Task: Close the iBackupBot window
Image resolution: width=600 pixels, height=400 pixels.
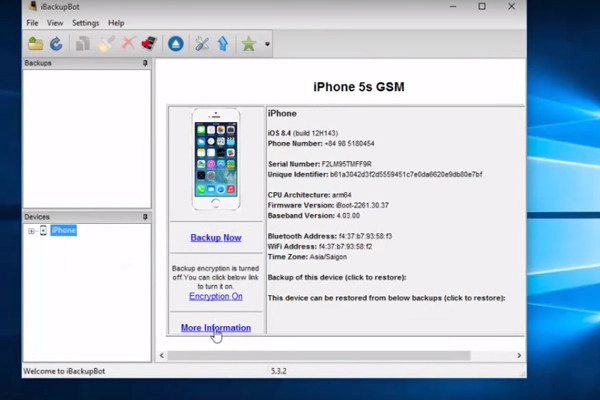Action: (x=511, y=6)
